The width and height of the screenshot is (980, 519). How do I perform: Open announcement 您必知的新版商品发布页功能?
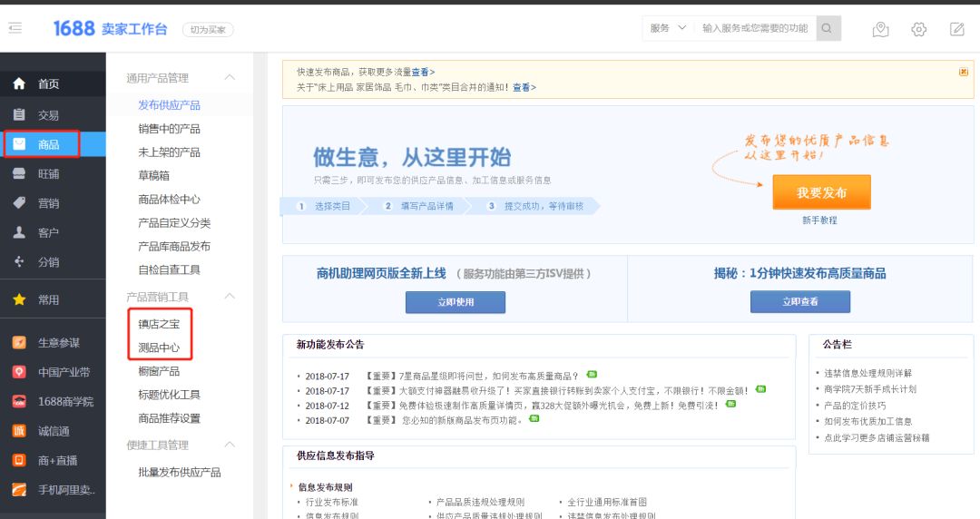tap(445, 420)
